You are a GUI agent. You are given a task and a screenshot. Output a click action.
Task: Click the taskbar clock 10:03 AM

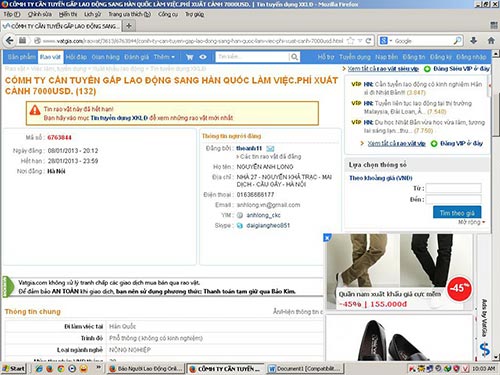point(483,369)
